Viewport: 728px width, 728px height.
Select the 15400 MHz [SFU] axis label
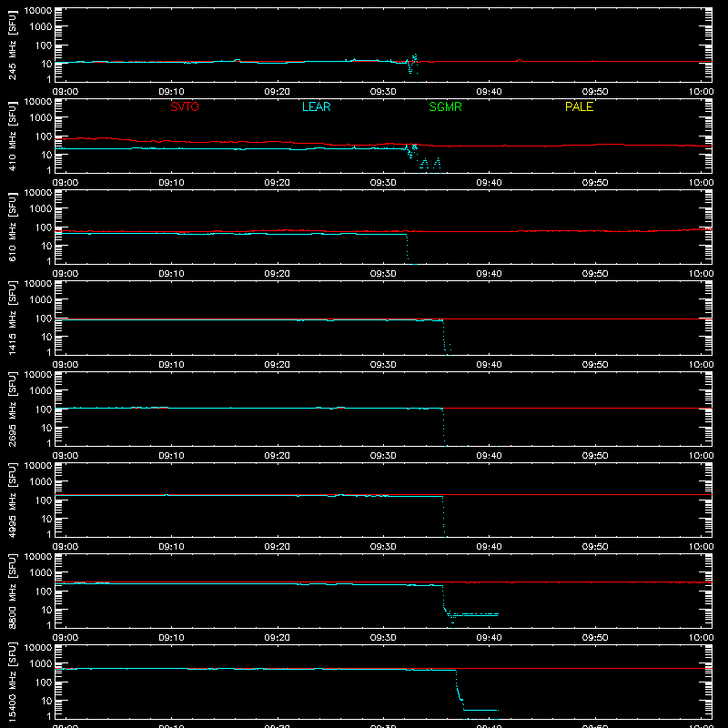pos(13,682)
